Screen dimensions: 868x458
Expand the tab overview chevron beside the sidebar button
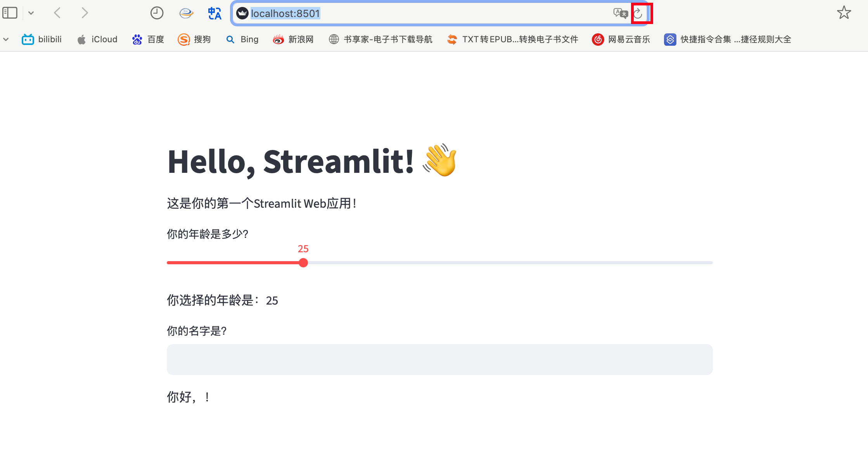coord(31,13)
